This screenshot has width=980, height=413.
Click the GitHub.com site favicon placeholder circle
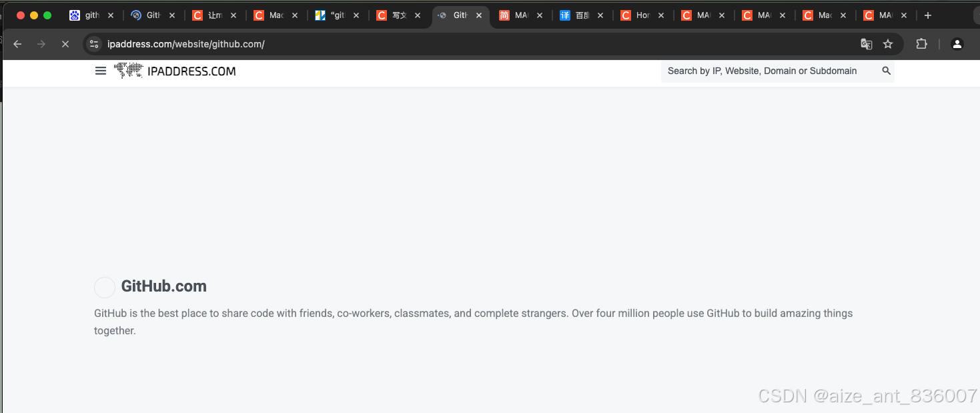coord(105,288)
